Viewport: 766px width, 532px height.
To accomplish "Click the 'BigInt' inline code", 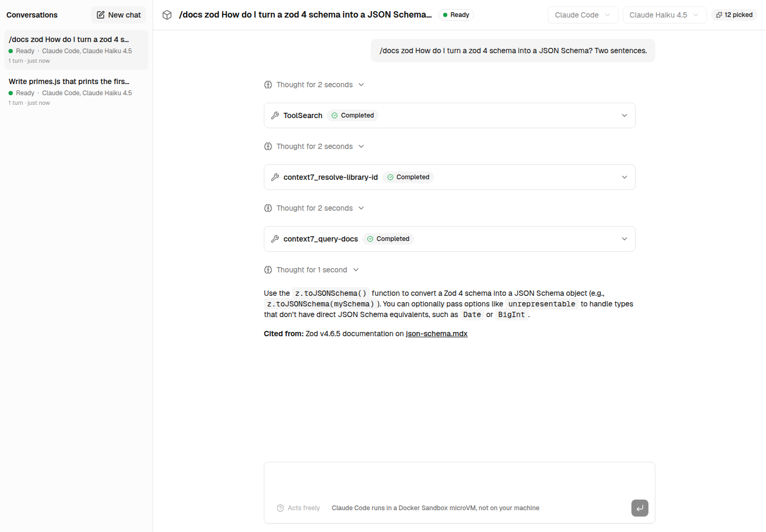I will coord(511,314).
